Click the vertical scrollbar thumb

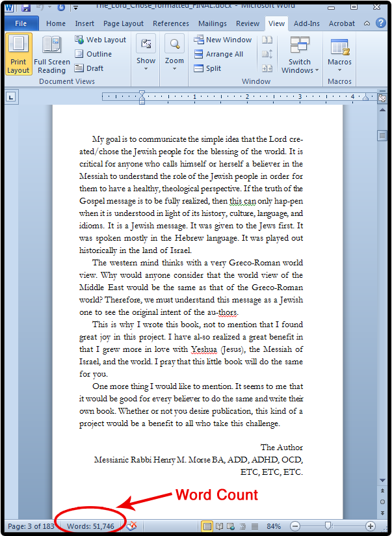(x=382, y=135)
